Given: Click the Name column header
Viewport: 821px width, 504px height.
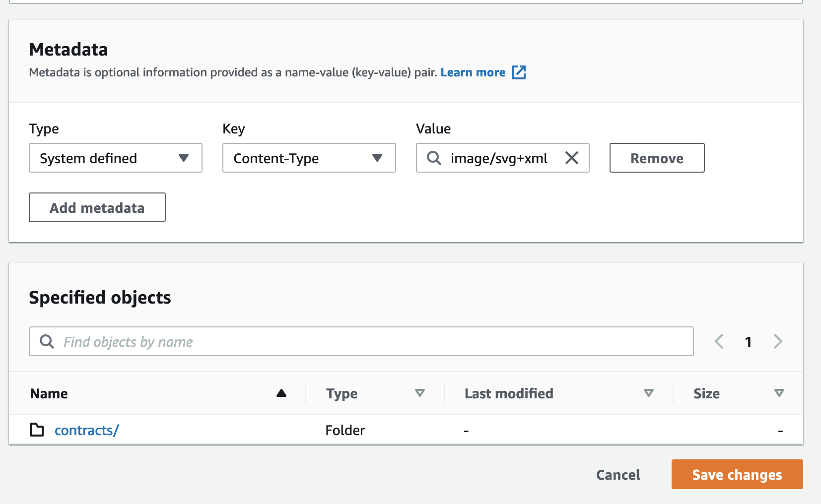Looking at the screenshot, I should 49,393.
